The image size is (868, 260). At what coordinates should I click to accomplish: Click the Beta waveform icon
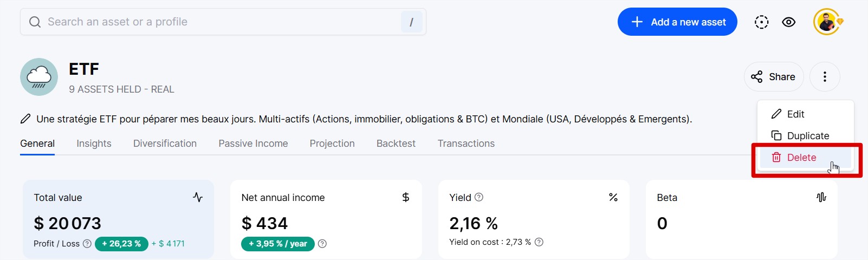[821, 197]
